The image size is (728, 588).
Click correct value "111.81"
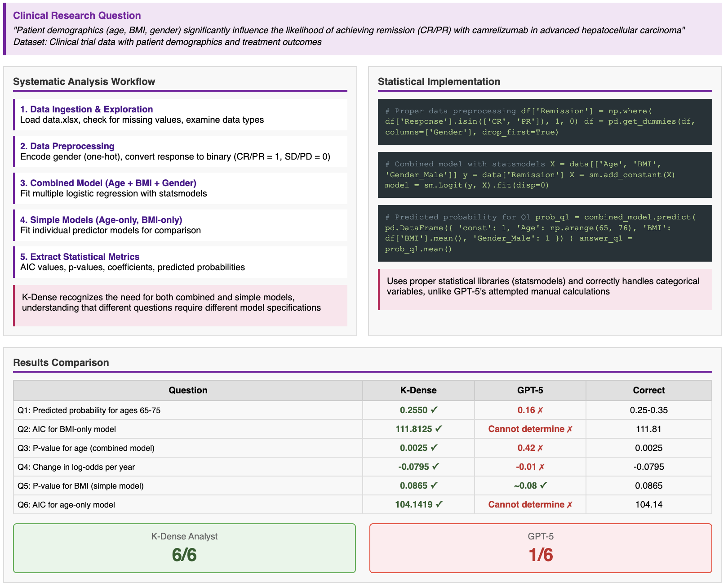pyautogui.click(x=649, y=429)
